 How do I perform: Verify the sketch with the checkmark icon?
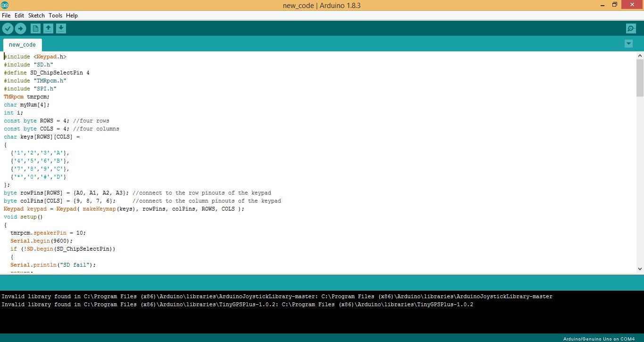(8, 28)
